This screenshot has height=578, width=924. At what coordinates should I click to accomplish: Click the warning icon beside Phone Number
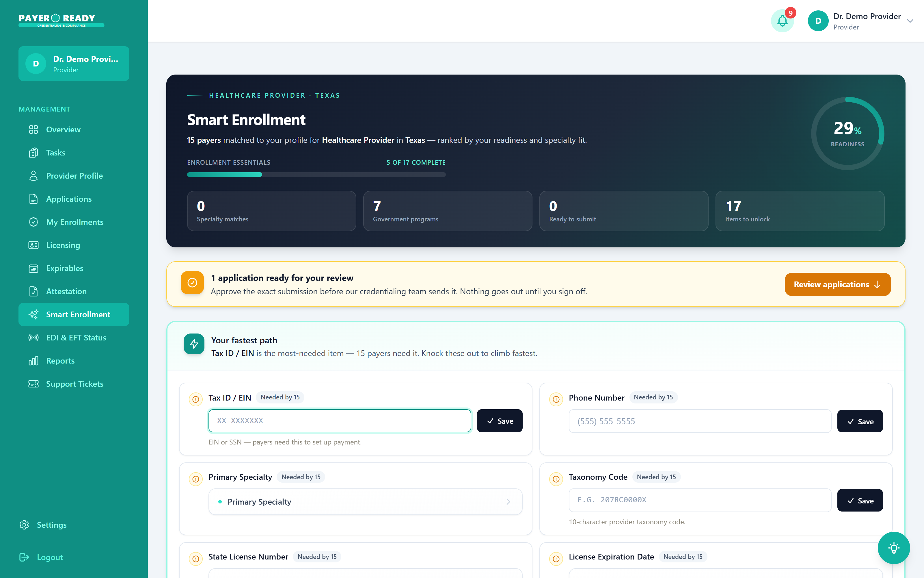click(x=556, y=399)
